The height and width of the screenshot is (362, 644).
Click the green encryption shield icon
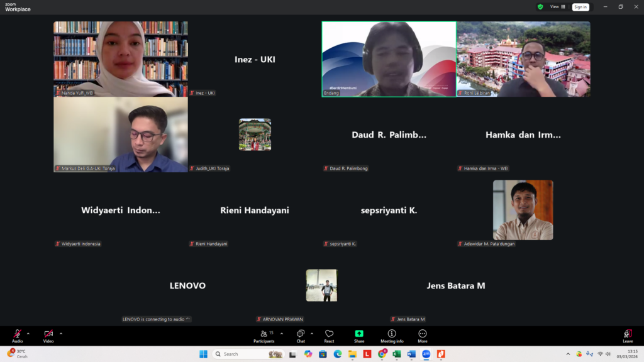[540, 7]
